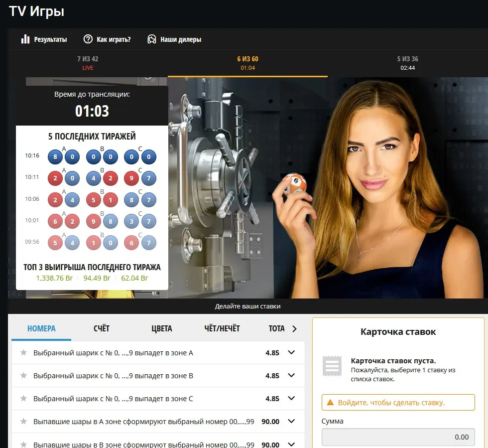Open the partially visible ТОТА bets tab
488x448 pixels.
[276, 329]
